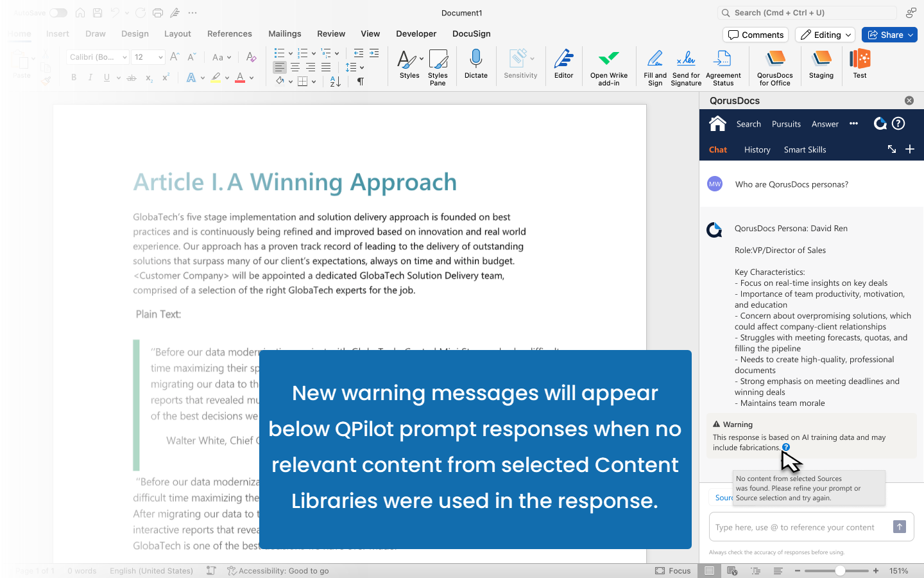Increase font size

(175, 57)
